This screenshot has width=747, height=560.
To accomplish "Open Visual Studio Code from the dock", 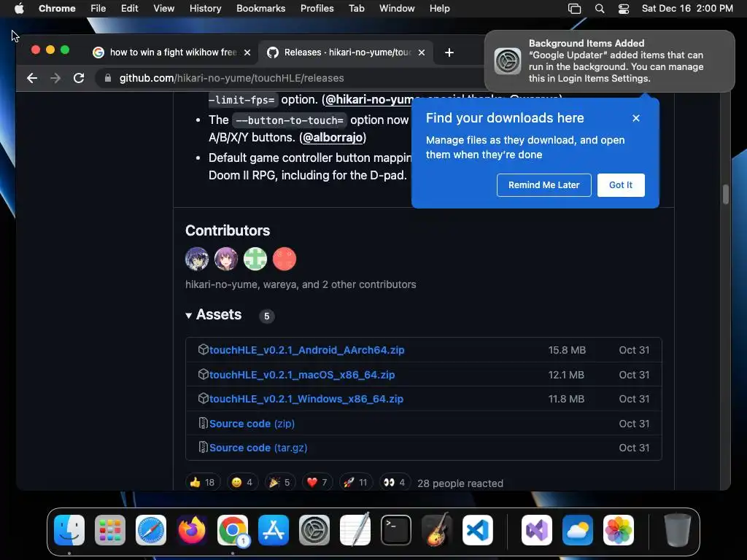I will coord(477,530).
